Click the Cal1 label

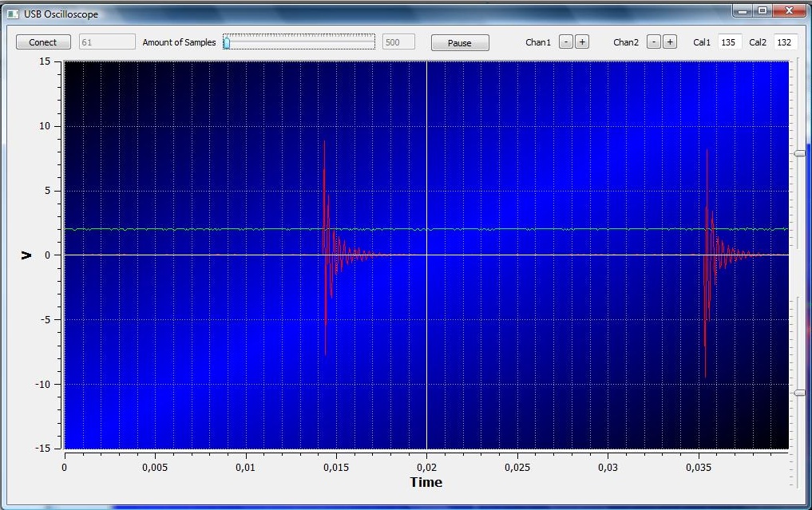coord(702,42)
